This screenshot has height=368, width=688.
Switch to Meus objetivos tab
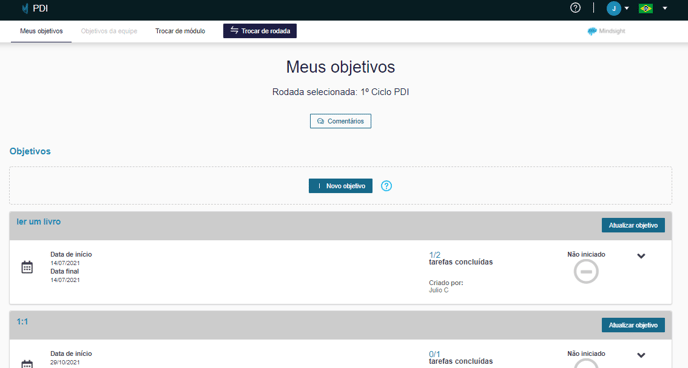(41, 31)
